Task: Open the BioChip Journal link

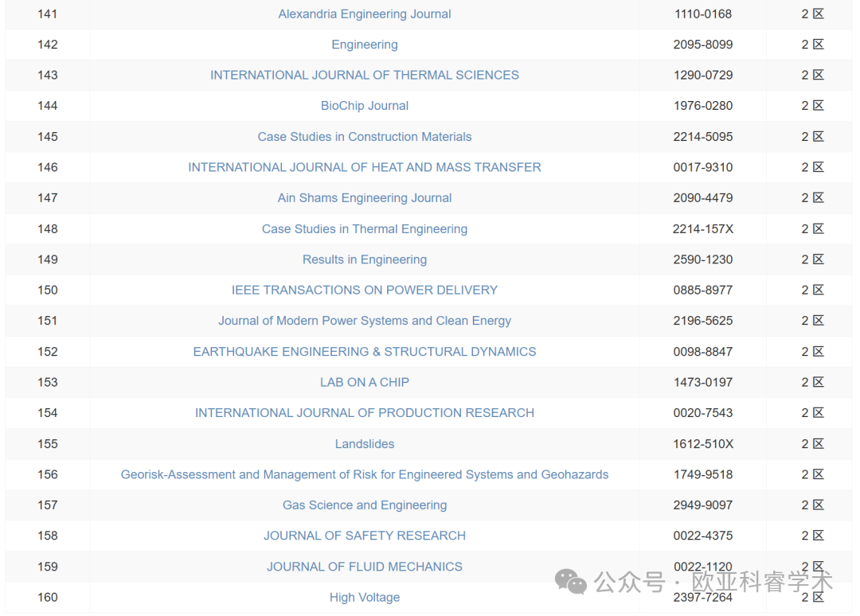Action: pyautogui.click(x=364, y=106)
